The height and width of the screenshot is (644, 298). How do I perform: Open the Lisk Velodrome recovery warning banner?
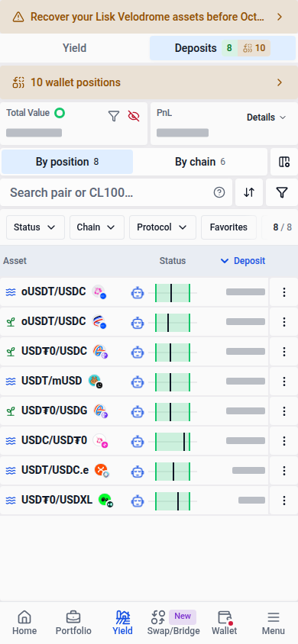click(149, 17)
